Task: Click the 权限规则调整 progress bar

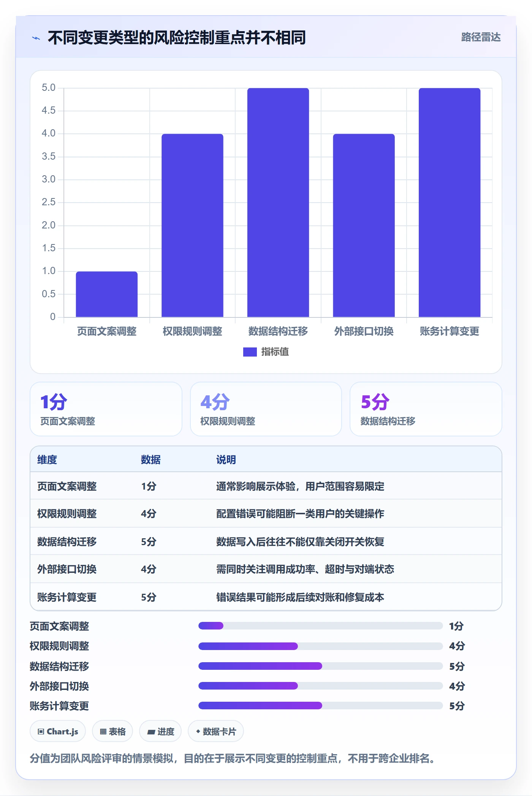Action: pos(321,646)
